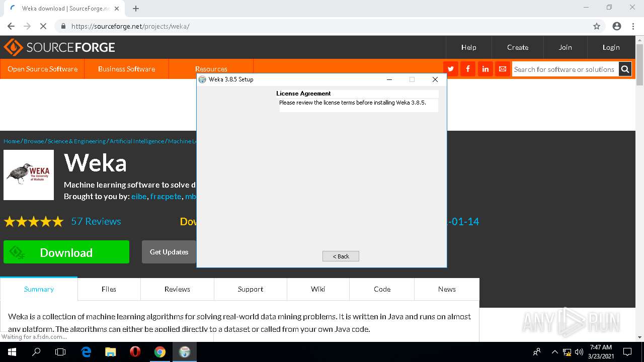This screenshot has height=362, width=644.
Task: Click Science & Engineering breadcrumb
Action: click(x=76, y=141)
